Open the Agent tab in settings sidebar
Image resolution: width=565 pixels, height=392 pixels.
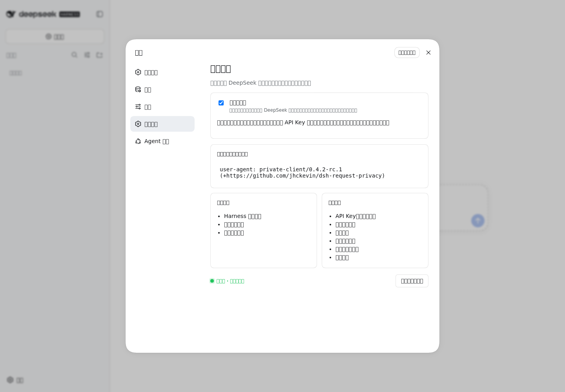pos(162,141)
